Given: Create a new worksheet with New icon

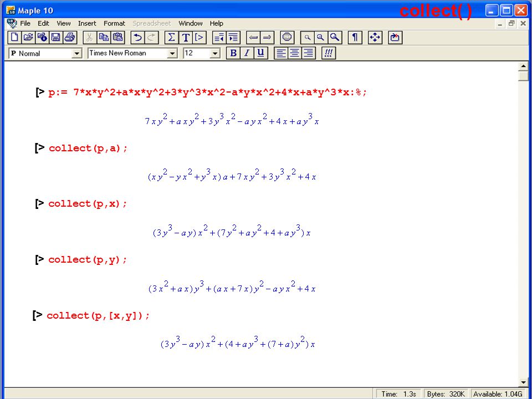Looking at the screenshot, I should pyautogui.click(x=14, y=37).
